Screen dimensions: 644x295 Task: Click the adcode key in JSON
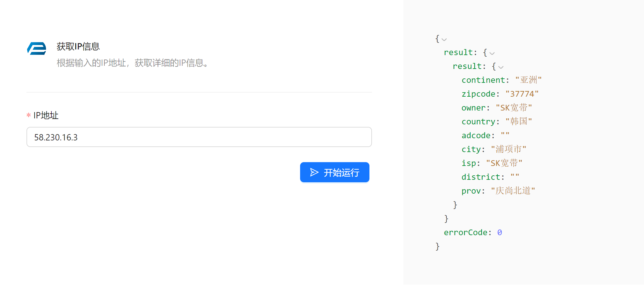click(476, 135)
